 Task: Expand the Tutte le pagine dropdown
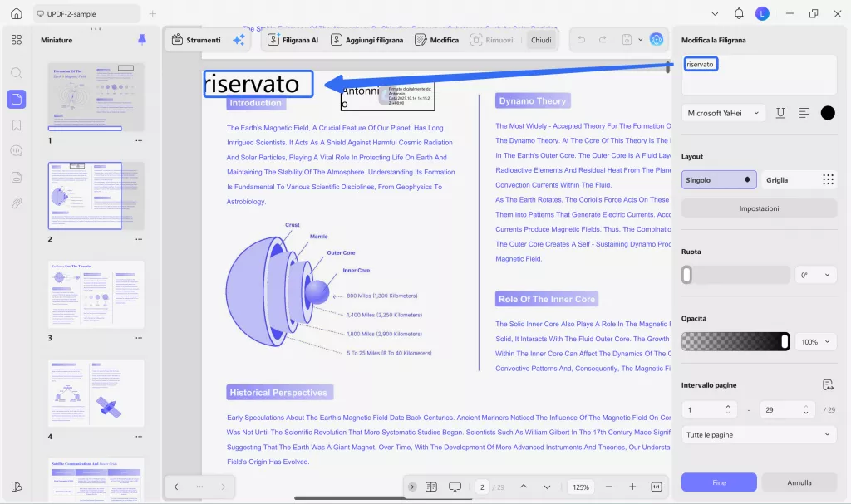758,434
